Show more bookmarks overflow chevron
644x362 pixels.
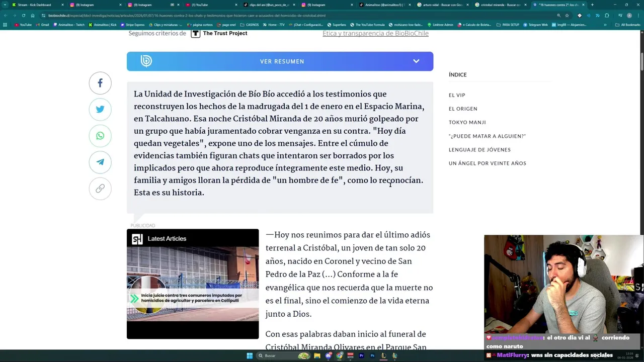pyautogui.click(x=605, y=25)
